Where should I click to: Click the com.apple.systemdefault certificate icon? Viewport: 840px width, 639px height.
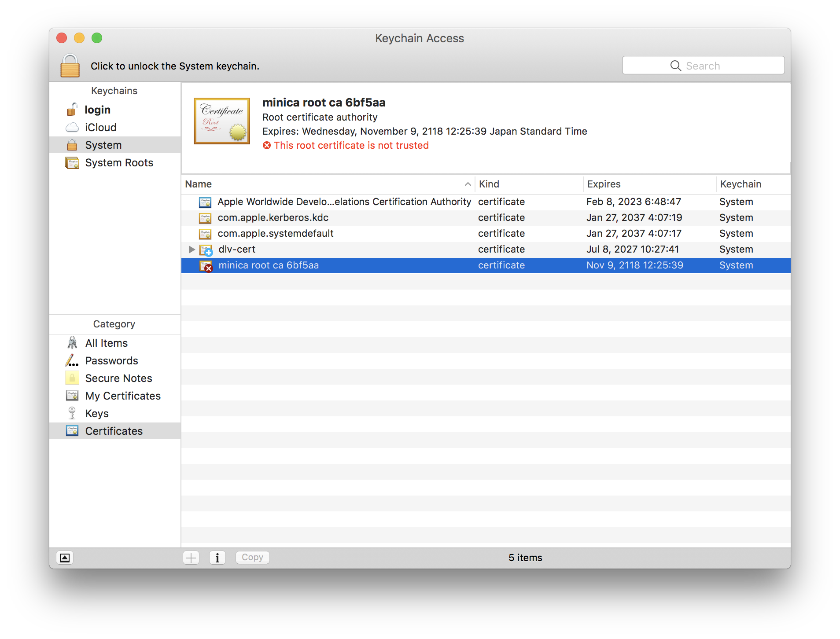tap(205, 234)
